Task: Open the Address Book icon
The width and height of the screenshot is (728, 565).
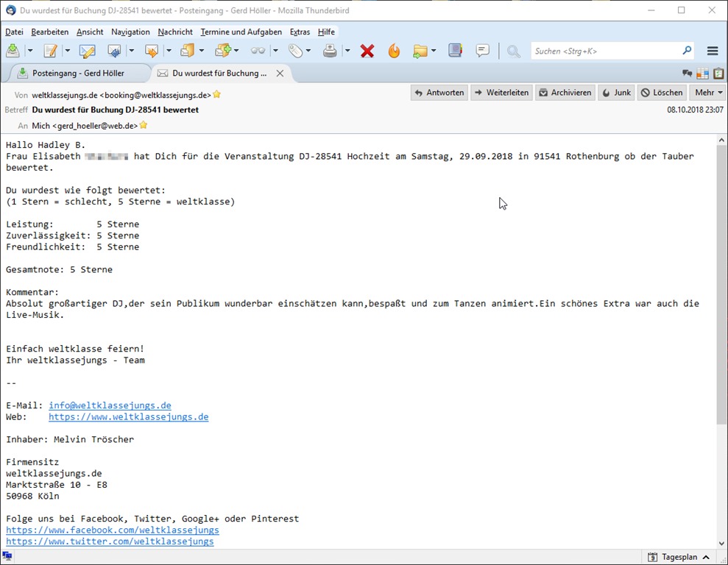Action: 456,50
